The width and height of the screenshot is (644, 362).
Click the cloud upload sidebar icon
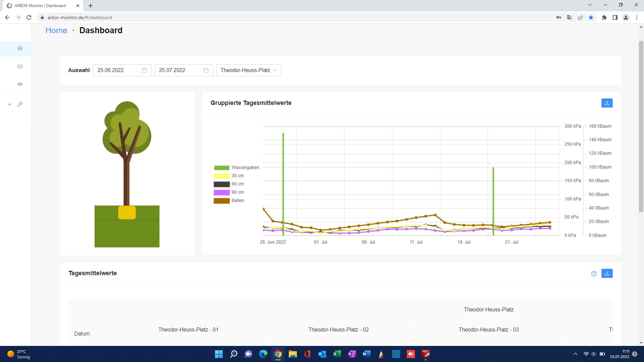pyautogui.click(x=20, y=84)
